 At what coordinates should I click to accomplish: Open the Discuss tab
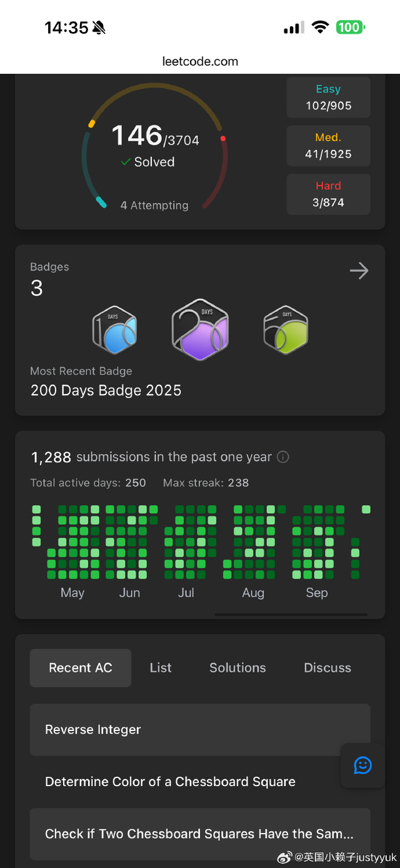[327, 668]
